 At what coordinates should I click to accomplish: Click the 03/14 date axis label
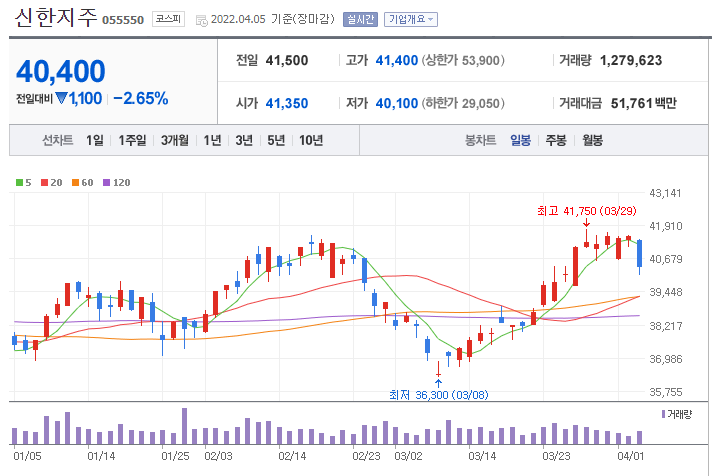[482, 456]
